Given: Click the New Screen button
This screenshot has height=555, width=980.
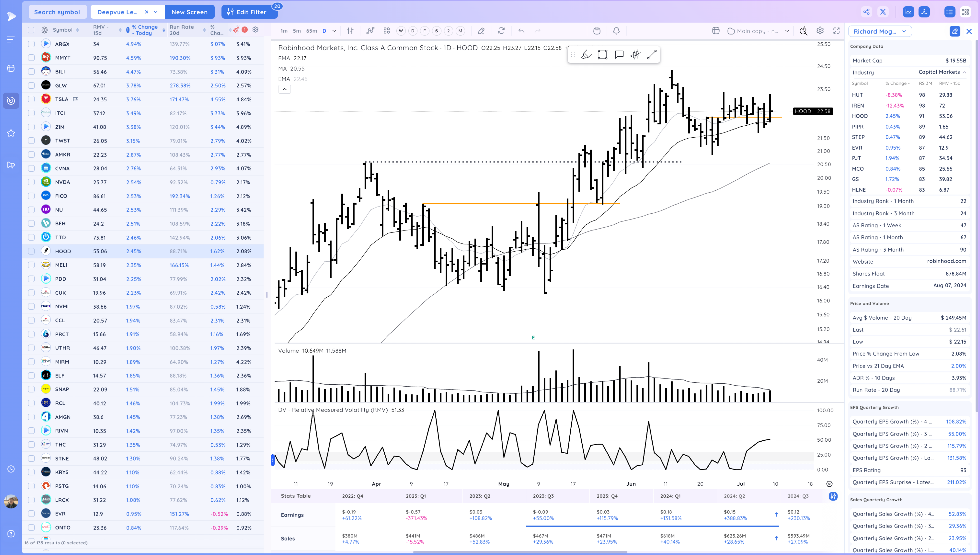Looking at the screenshot, I should [x=189, y=12].
